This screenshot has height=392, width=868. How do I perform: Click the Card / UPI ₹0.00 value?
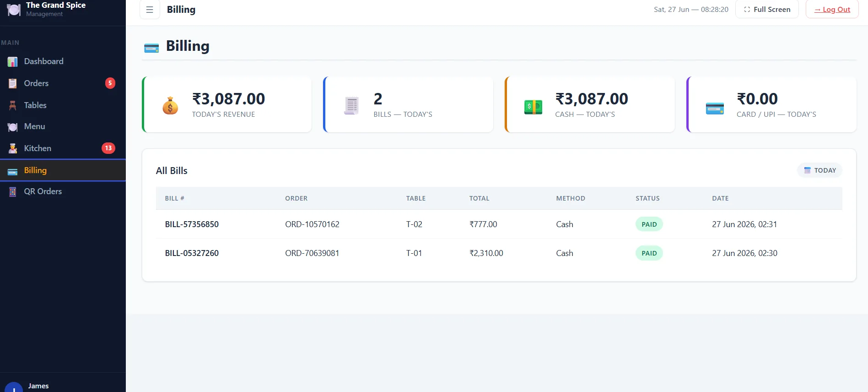[x=757, y=98]
